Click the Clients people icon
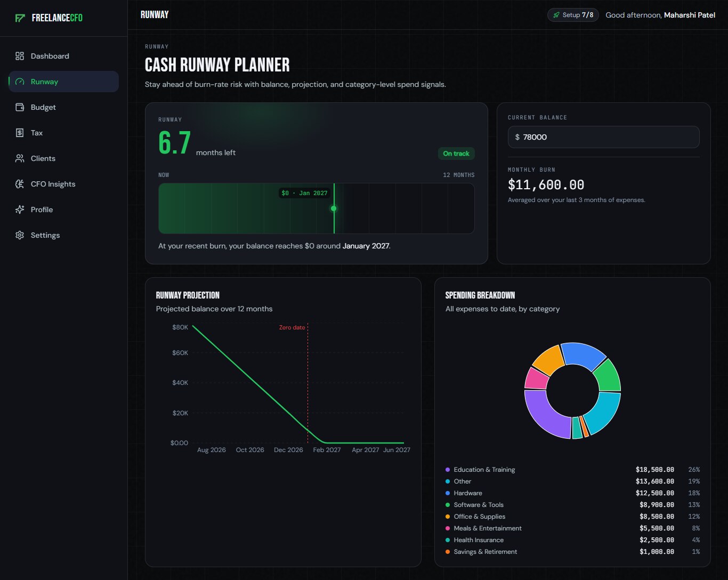The image size is (728, 580). [x=20, y=158]
